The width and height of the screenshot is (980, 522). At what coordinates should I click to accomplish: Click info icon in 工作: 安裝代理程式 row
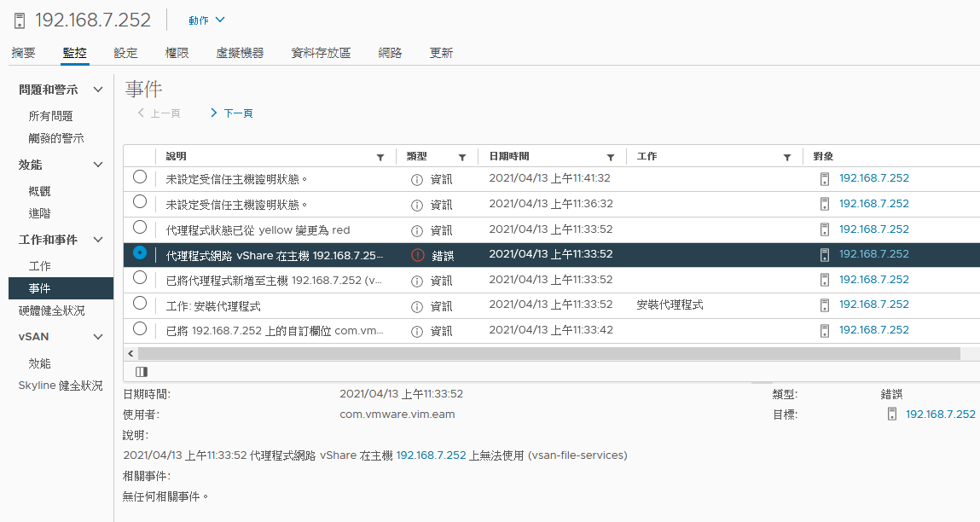(x=417, y=307)
